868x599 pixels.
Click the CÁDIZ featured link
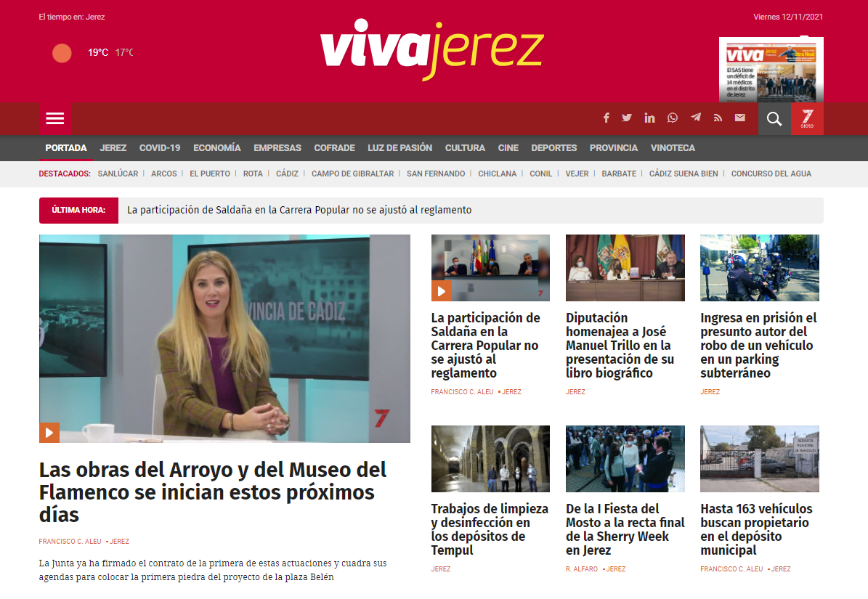tap(288, 174)
